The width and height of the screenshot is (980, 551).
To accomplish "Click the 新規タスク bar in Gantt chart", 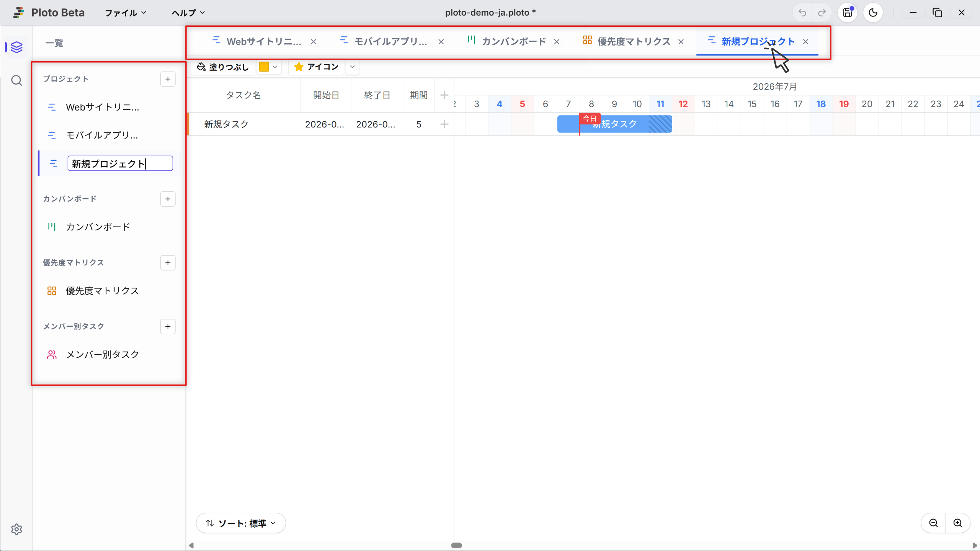I will pyautogui.click(x=614, y=124).
